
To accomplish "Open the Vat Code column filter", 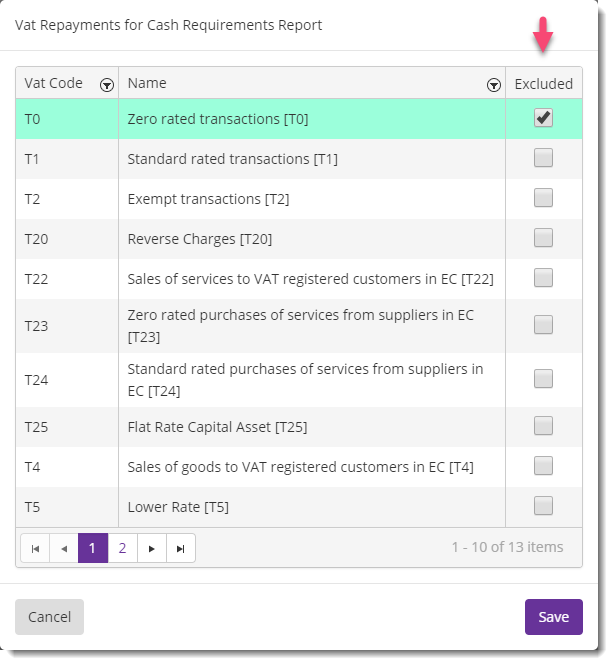I will [106, 85].
